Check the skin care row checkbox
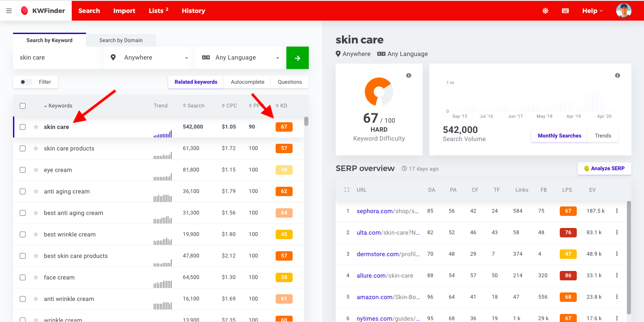Screen dimensions: 644x322 coord(22,127)
